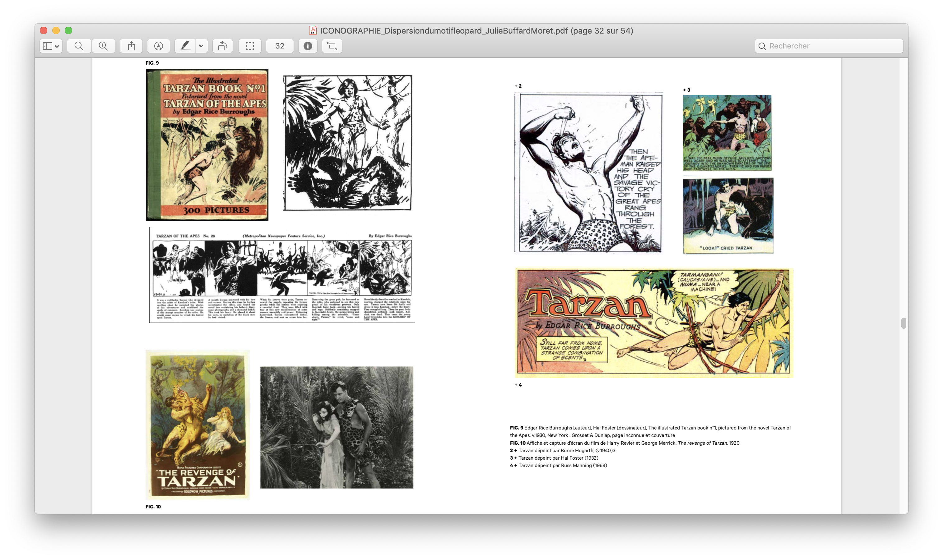The width and height of the screenshot is (943, 560).
Task: Activate the rectangular selection tool
Action: [250, 46]
